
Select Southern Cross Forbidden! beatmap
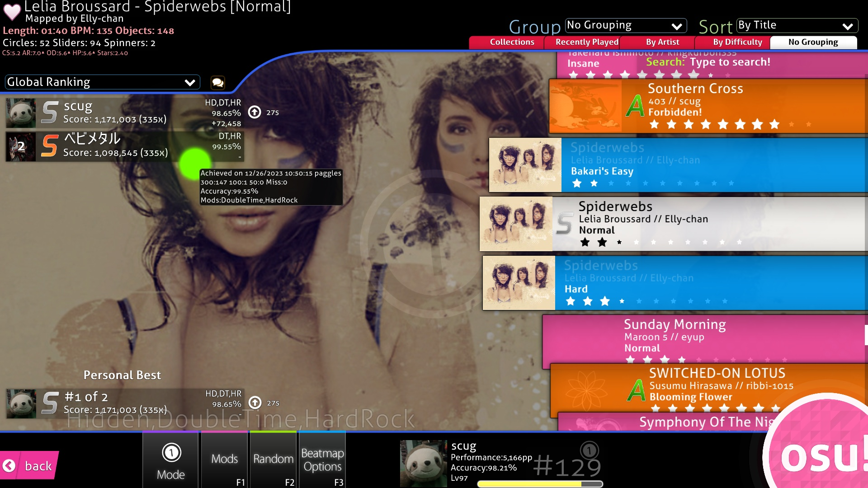[x=708, y=106]
